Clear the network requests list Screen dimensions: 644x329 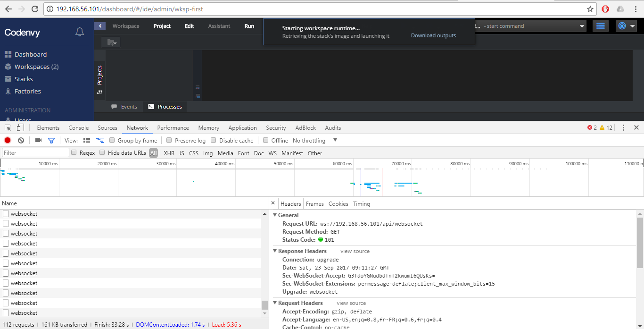tap(20, 140)
